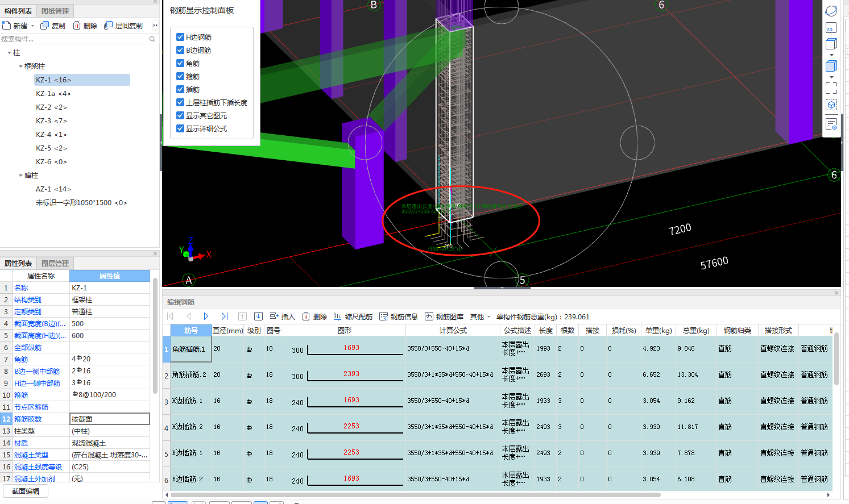Click the 属性值 column header

[x=110, y=276]
